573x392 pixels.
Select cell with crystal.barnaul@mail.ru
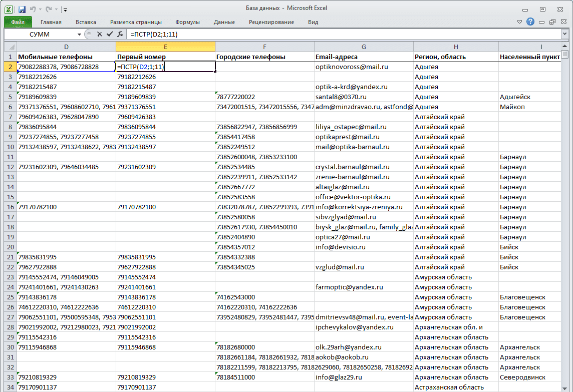(364, 167)
